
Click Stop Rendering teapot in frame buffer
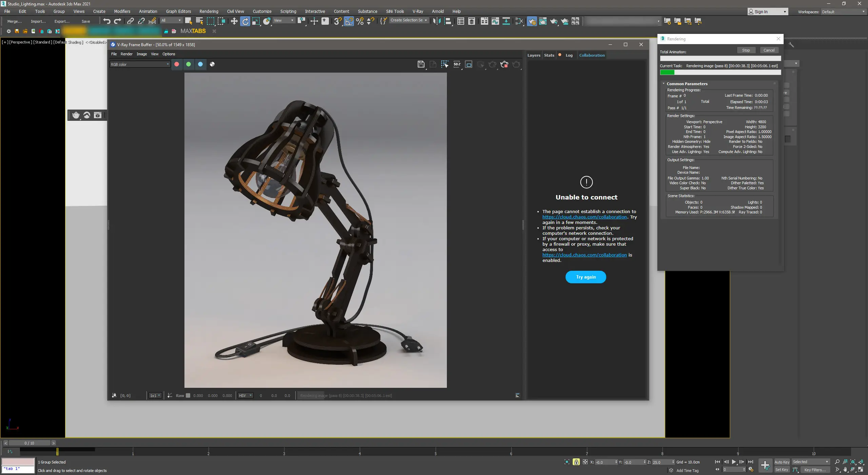pyautogui.click(x=504, y=64)
